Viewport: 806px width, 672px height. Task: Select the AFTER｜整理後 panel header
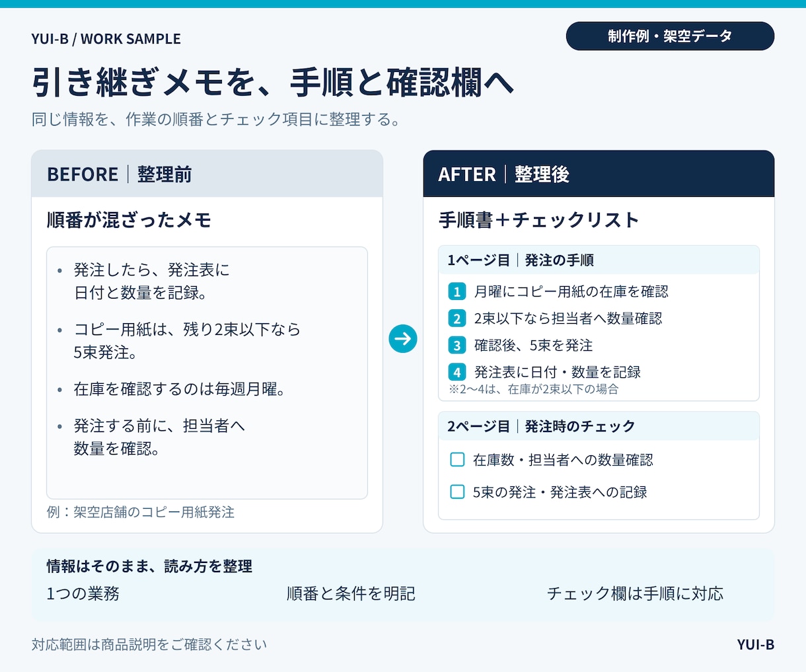[599, 174]
